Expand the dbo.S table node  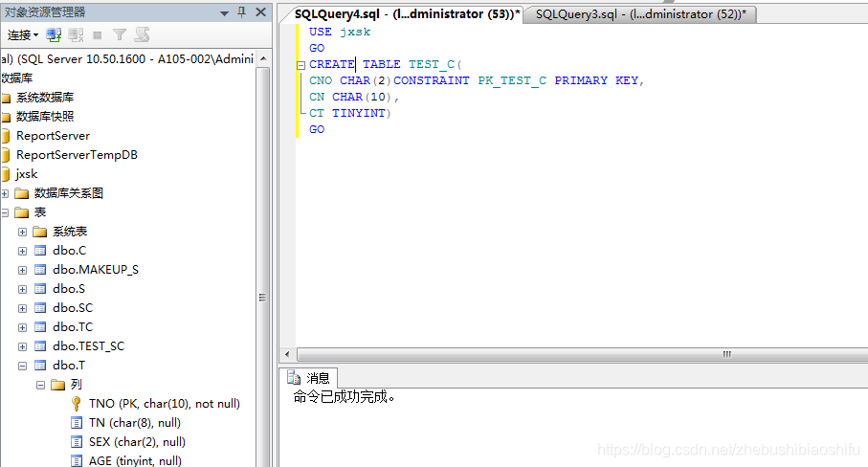[x=22, y=289]
